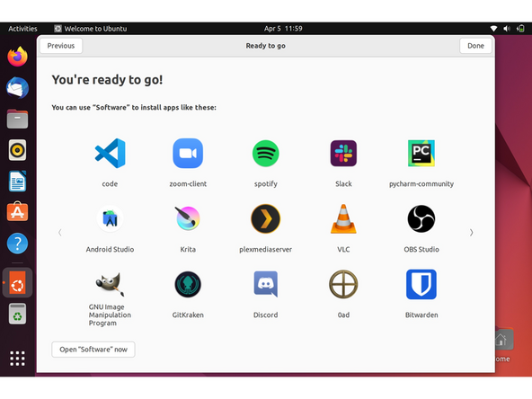Click the Done button
Screen dimensions: 532x399
click(475, 46)
